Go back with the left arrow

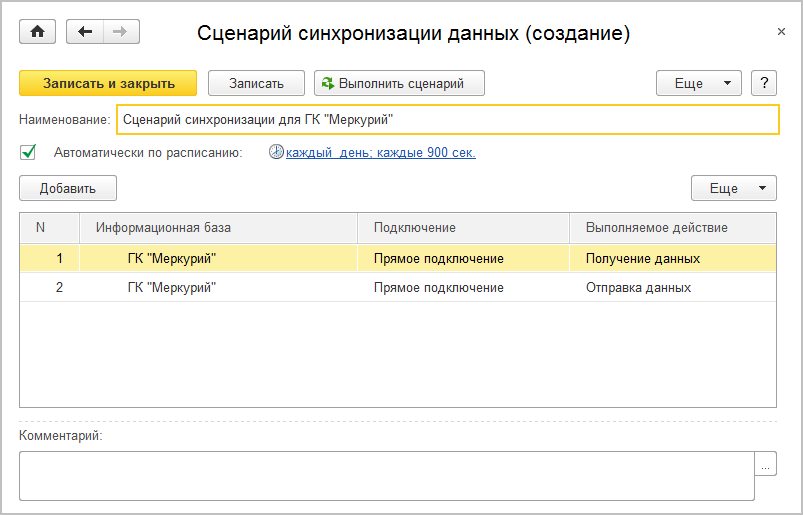85,32
